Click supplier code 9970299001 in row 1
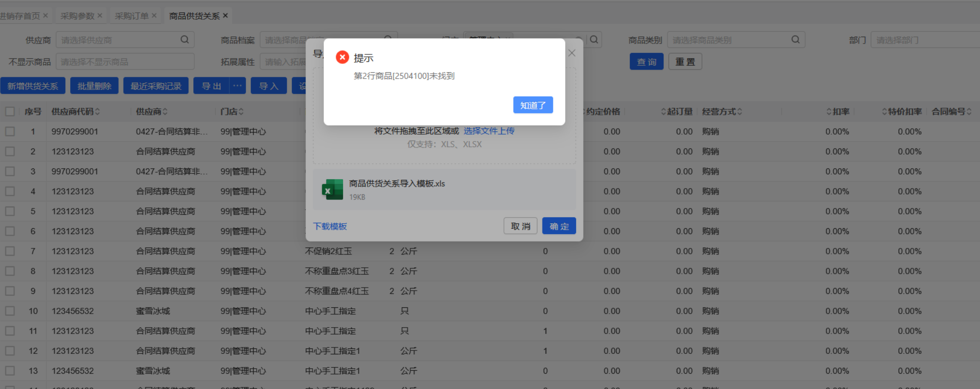980x389 pixels. tap(75, 132)
